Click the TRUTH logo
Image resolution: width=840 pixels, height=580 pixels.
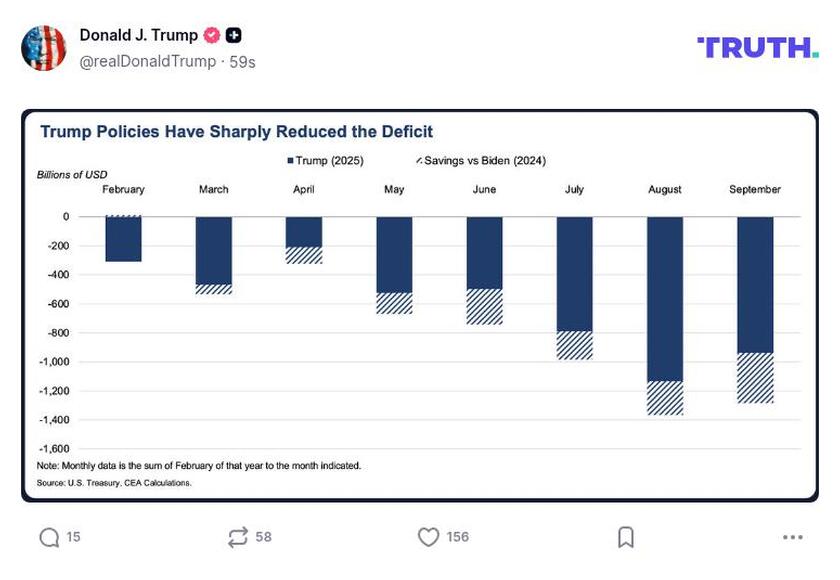757,47
